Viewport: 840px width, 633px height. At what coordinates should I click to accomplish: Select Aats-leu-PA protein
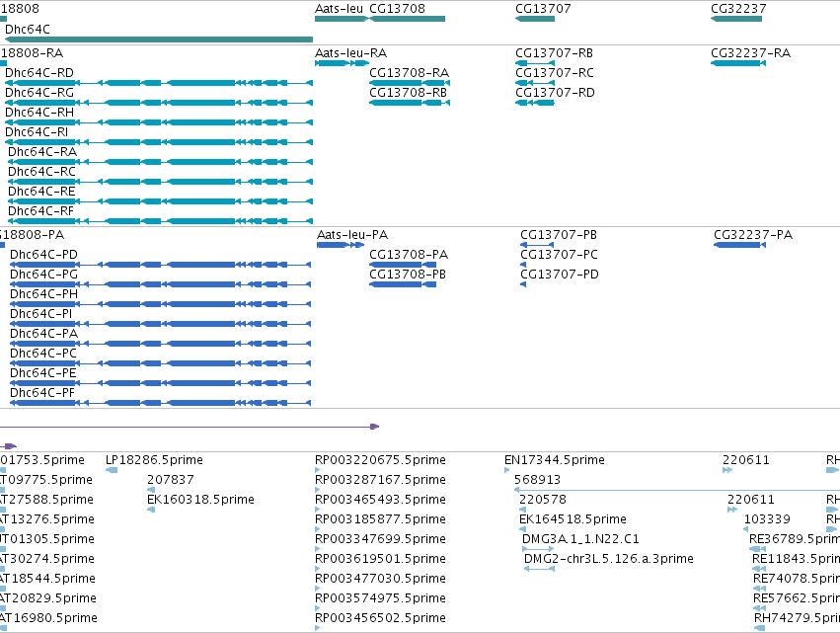pos(341,245)
